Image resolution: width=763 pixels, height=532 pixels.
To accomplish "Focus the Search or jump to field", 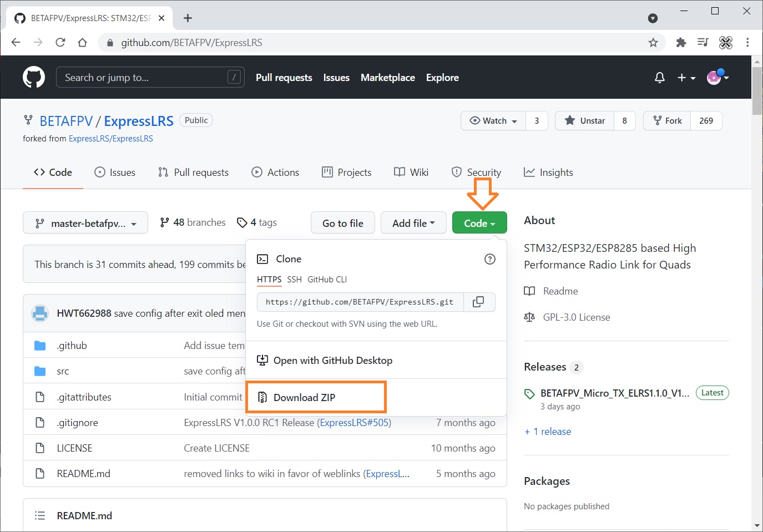I will point(150,78).
